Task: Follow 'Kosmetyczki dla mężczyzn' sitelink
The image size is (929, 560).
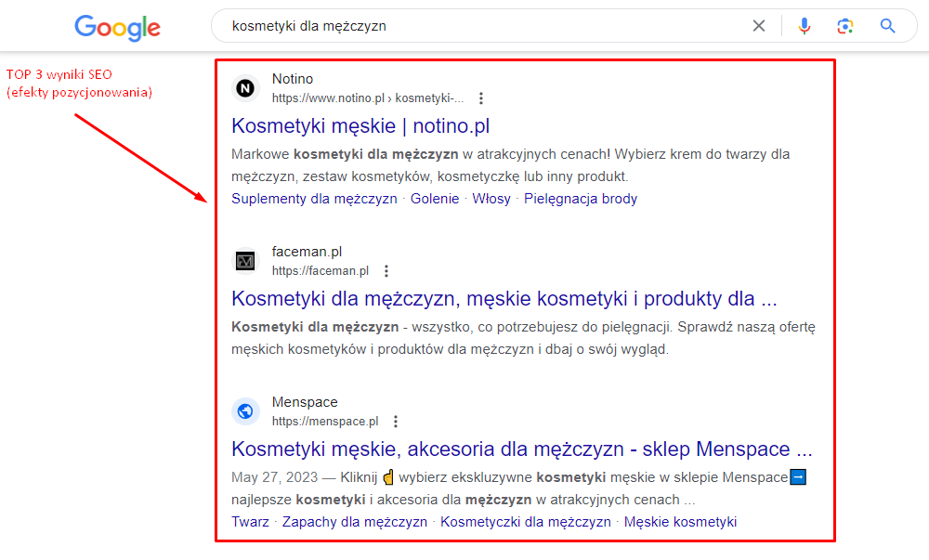Action: (x=526, y=522)
